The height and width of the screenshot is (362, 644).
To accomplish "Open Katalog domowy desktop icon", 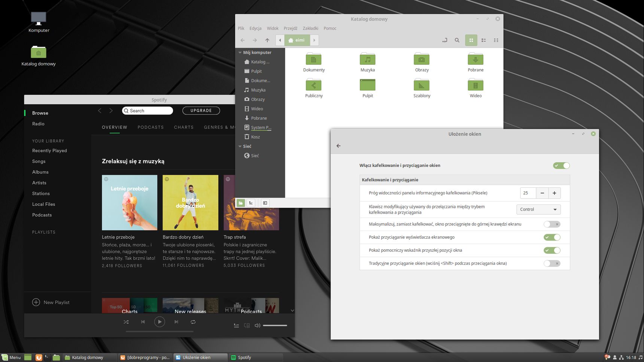I will 39,56.
